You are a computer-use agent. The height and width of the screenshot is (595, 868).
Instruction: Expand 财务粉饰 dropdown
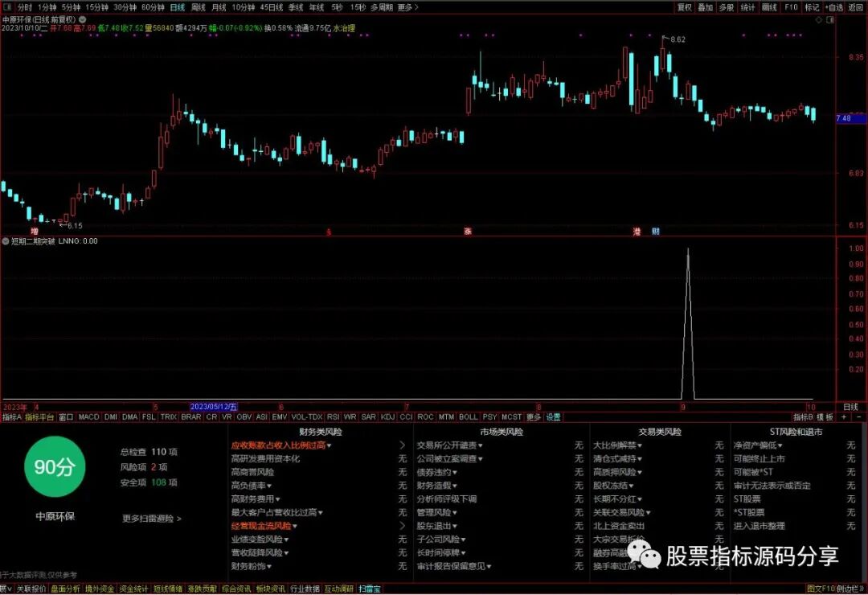[x=269, y=566]
